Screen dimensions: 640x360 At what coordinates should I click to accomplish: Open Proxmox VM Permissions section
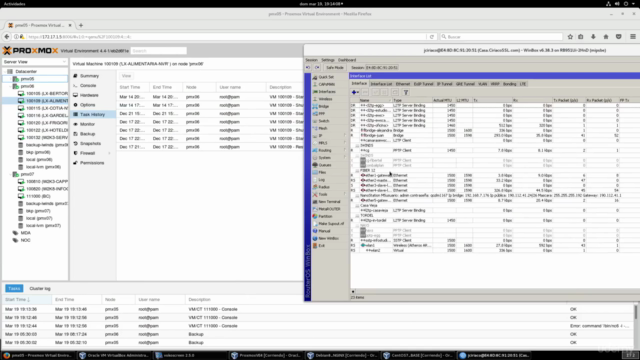coord(92,163)
